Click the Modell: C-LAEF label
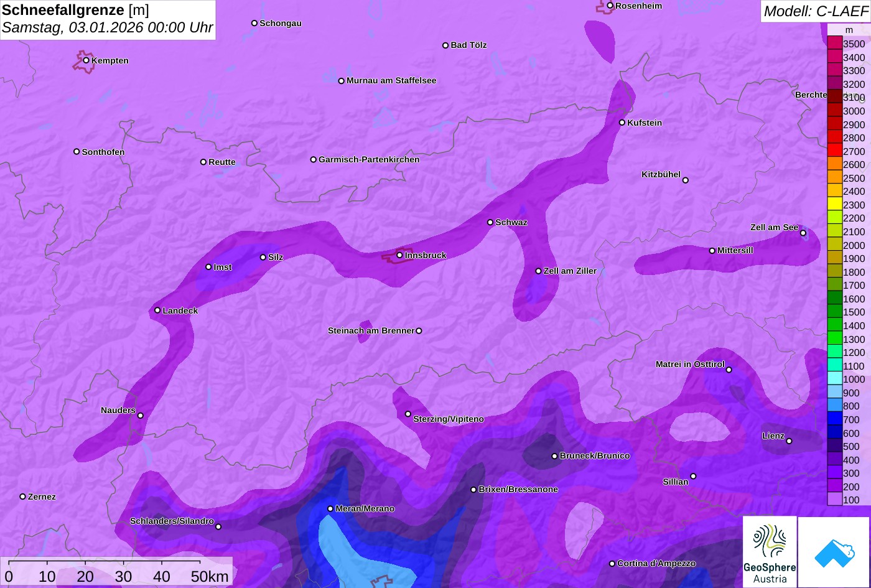The width and height of the screenshot is (871, 588). click(815, 11)
